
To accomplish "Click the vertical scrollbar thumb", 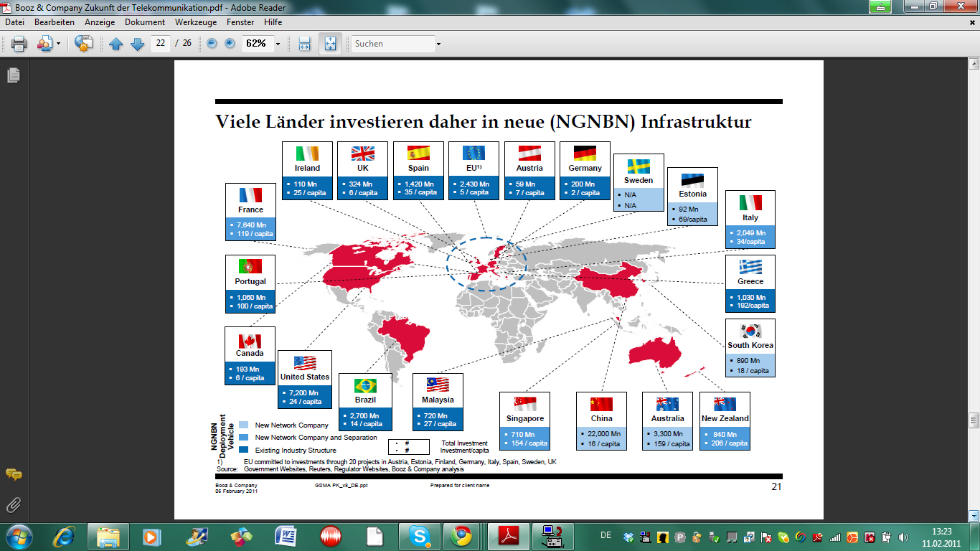I will 974,419.
